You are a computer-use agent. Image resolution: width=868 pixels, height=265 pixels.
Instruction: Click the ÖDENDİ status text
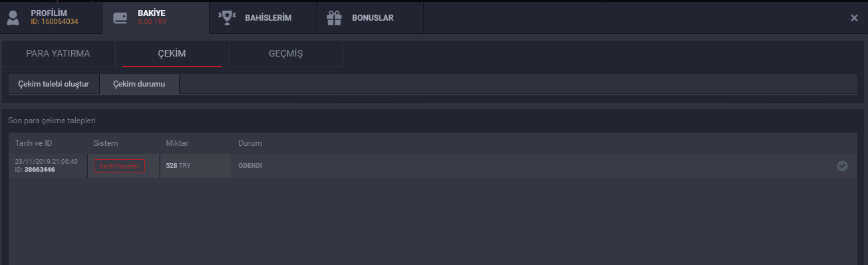[250, 166]
